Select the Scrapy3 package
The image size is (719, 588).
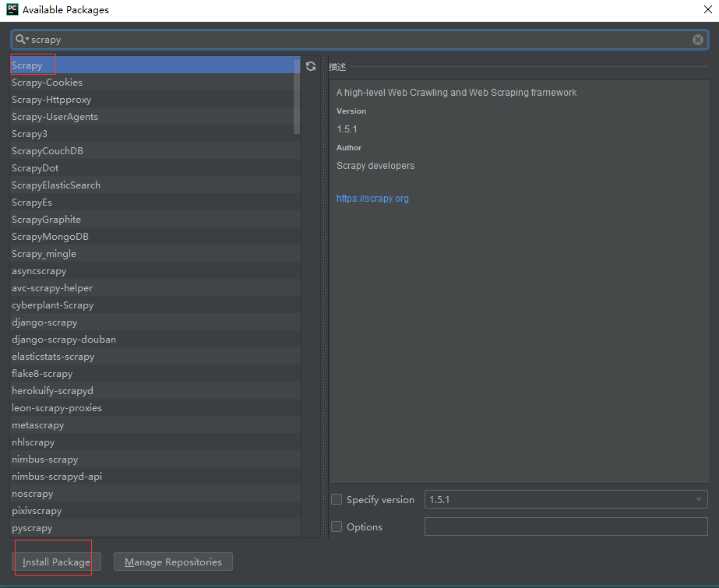[155, 134]
